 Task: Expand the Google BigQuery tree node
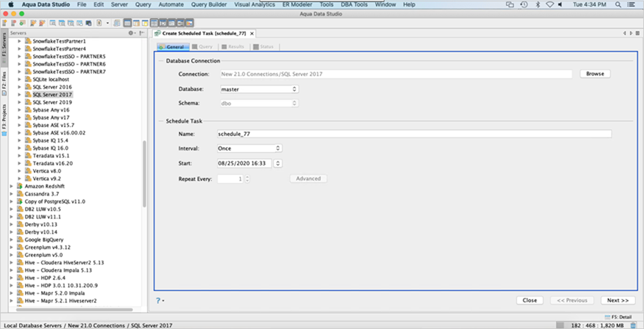pyautogui.click(x=12, y=239)
